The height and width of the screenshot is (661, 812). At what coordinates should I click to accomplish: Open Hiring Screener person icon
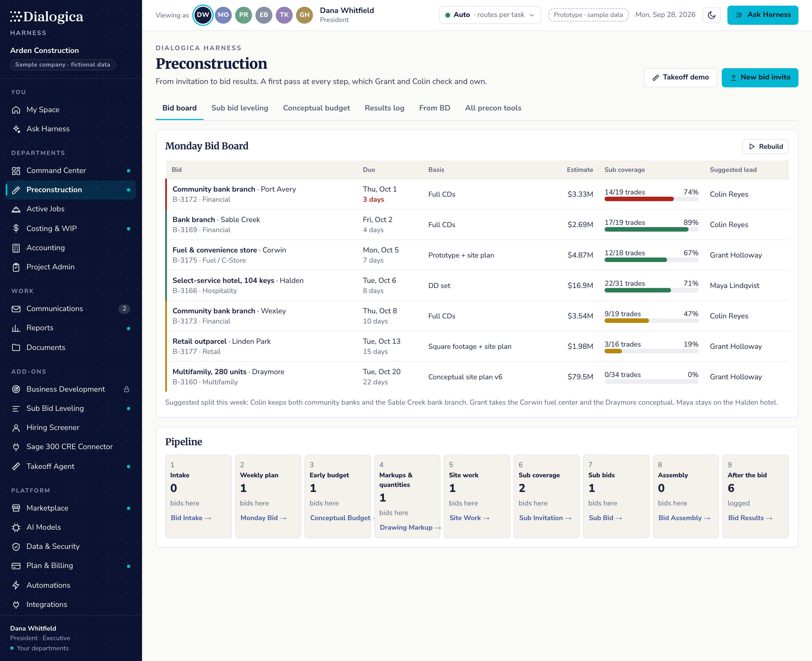[16, 428]
